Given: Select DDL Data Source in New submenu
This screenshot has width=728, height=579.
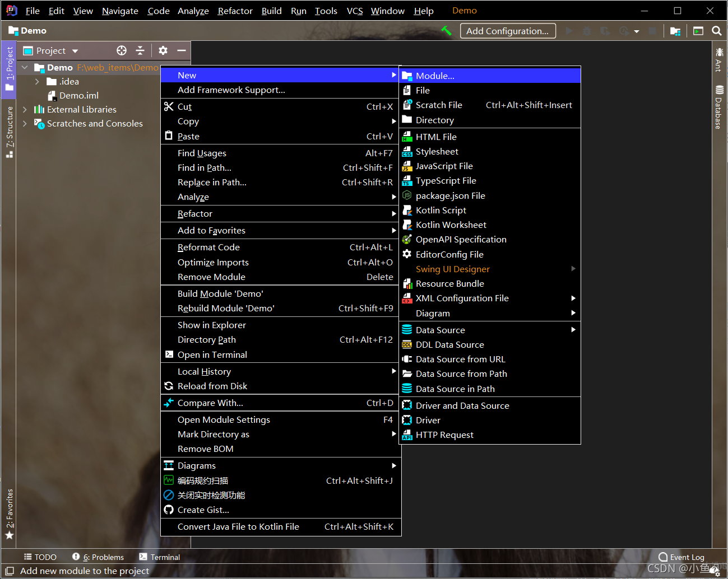Looking at the screenshot, I should 490,344.
